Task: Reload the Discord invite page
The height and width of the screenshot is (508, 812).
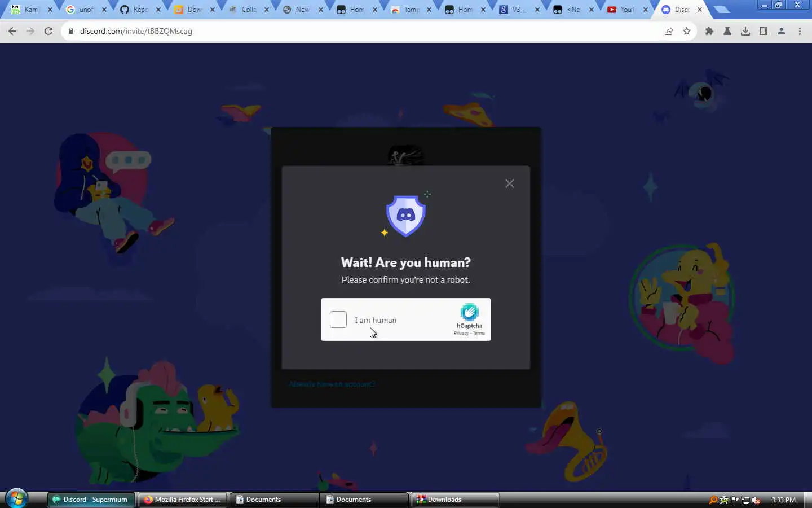Action: coord(48,31)
